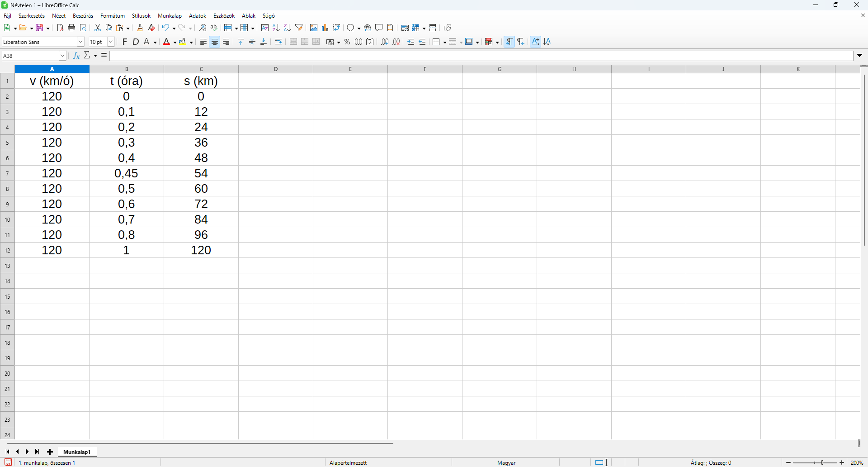Expand the formula bar with the arrow

[x=859, y=56]
